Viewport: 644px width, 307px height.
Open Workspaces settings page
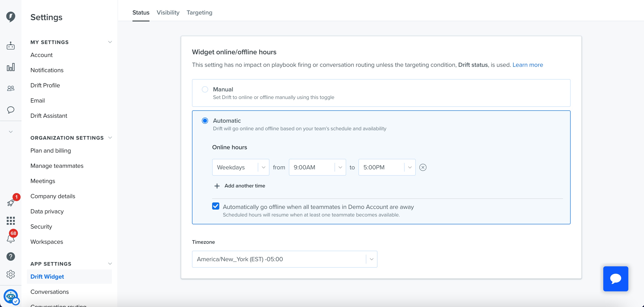(47, 242)
